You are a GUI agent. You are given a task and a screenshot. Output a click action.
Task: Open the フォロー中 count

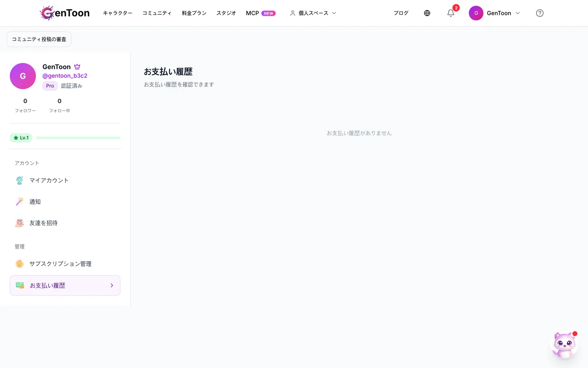(x=60, y=105)
